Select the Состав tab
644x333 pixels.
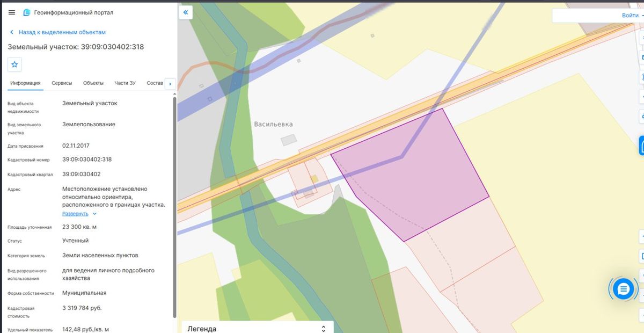[155, 83]
